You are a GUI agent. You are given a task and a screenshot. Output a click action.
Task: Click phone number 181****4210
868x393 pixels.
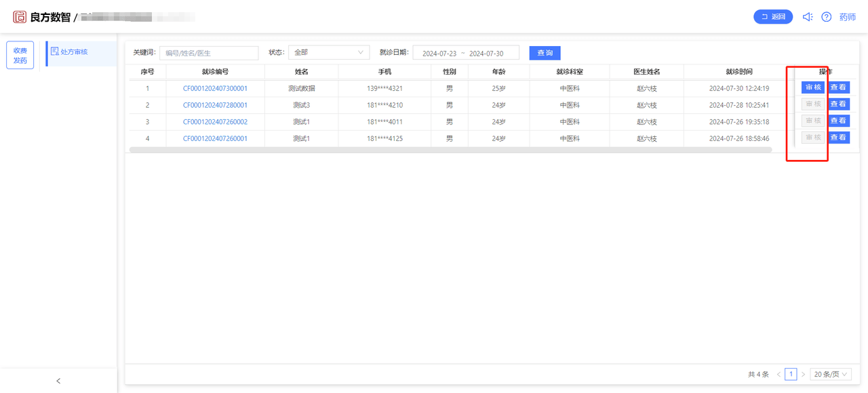click(384, 105)
